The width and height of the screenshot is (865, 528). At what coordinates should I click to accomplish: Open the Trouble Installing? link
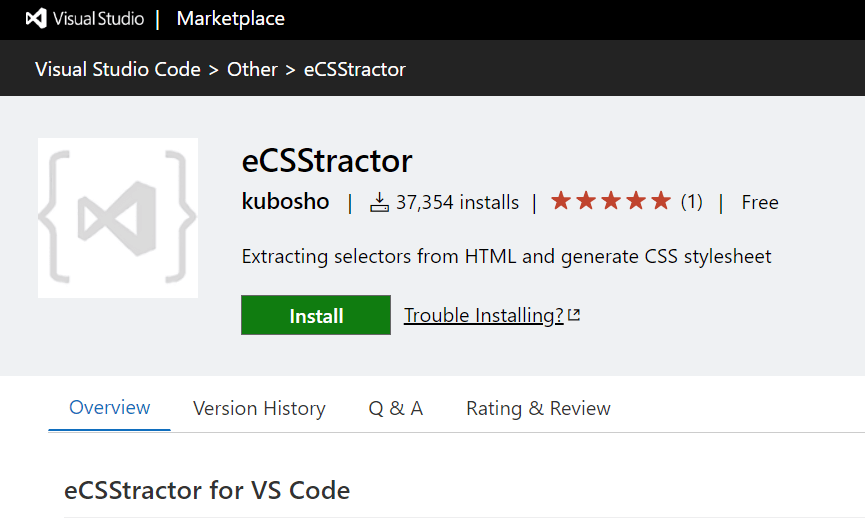(x=484, y=315)
